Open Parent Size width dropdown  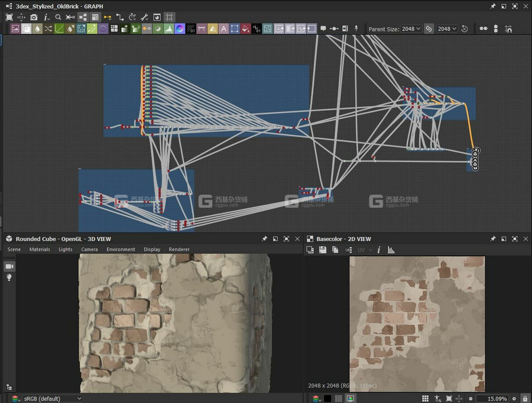[x=411, y=29]
